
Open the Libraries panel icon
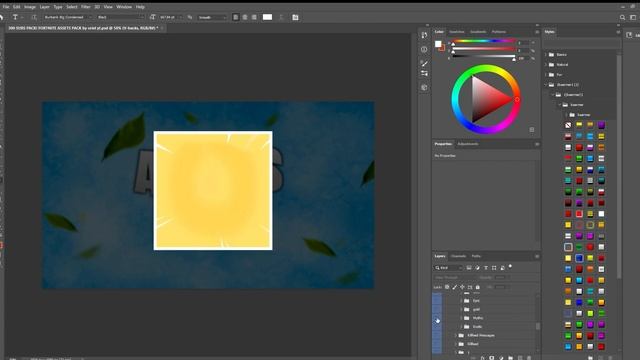[424, 87]
